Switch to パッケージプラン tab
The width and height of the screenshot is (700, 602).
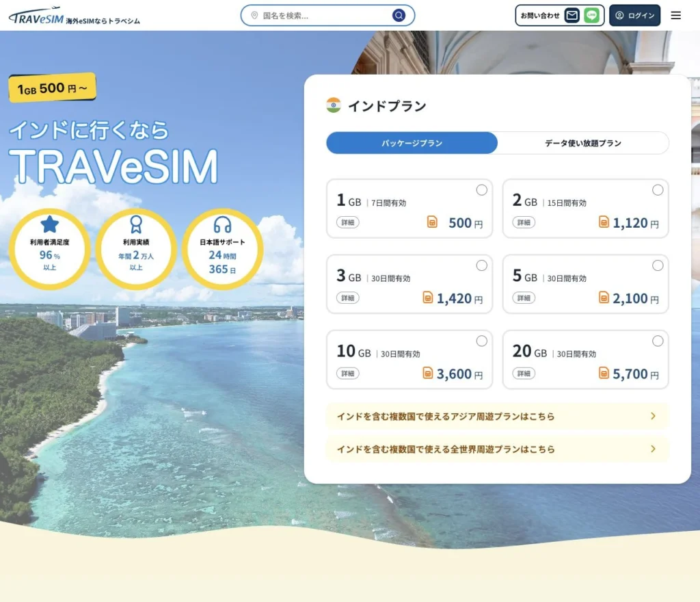coord(412,143)
